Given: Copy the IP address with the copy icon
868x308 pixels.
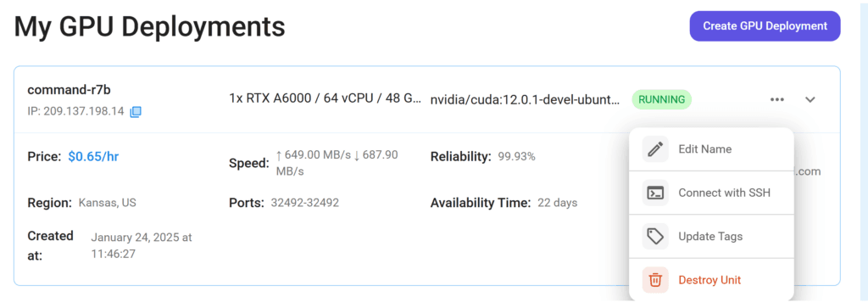Looking at the screenshot, I should [136, 112].
